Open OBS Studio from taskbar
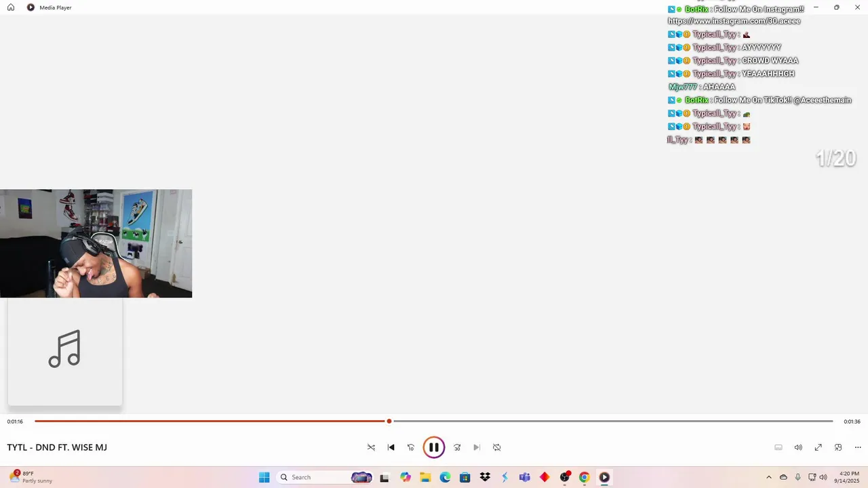 tap(565, 477)
